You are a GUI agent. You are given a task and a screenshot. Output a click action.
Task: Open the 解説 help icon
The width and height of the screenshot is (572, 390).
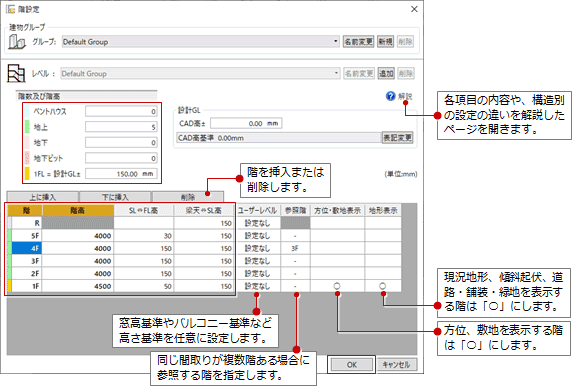pyautogui.click(x=390, y=96)
